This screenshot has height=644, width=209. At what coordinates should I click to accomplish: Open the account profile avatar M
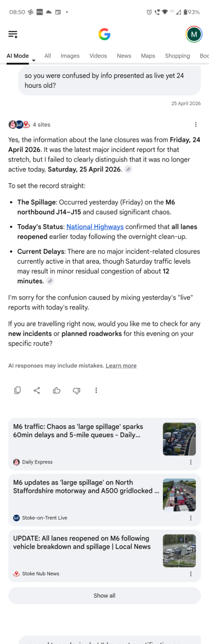[x=194, y=34]
